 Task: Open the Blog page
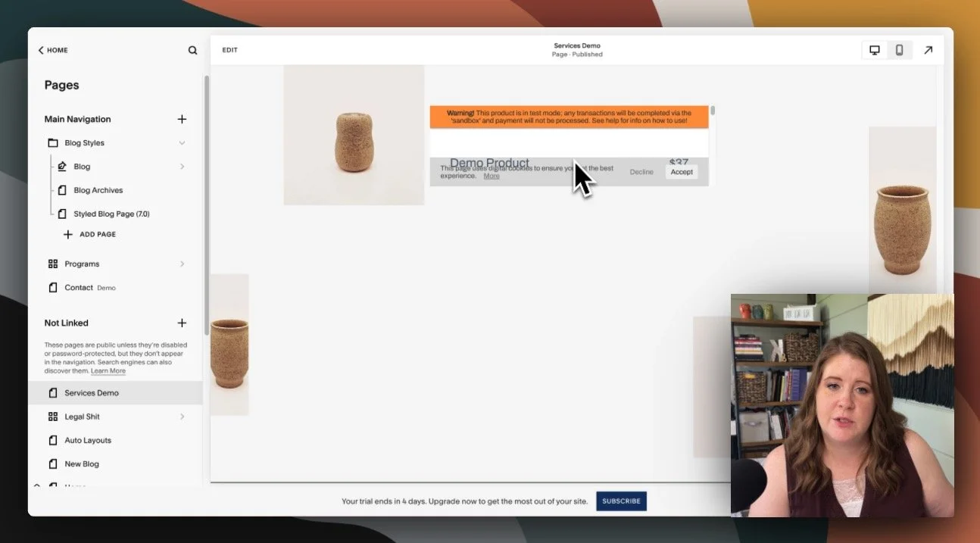(x=82, y=167)
